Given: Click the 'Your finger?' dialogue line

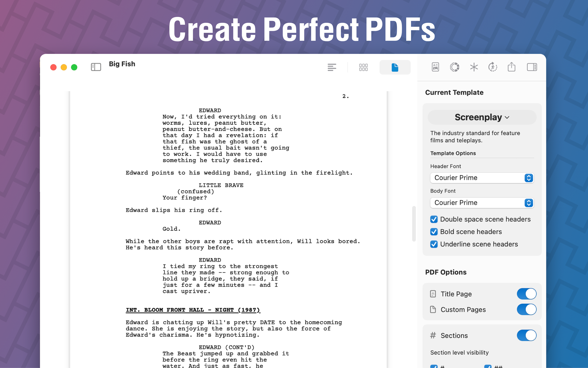Looking at the screenshot, I should (185, 198).
